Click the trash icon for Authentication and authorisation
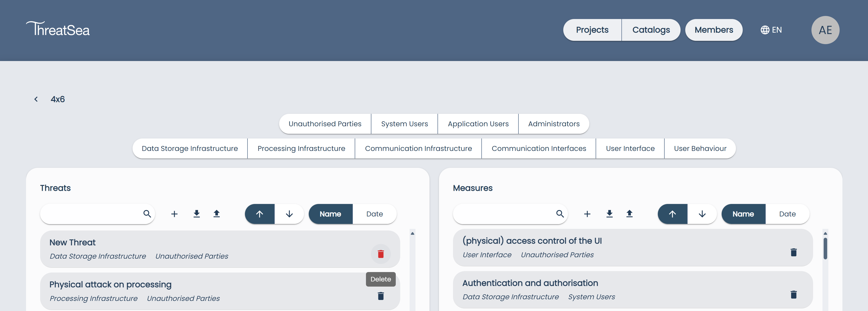868x311 pixels. click(794, 294)
